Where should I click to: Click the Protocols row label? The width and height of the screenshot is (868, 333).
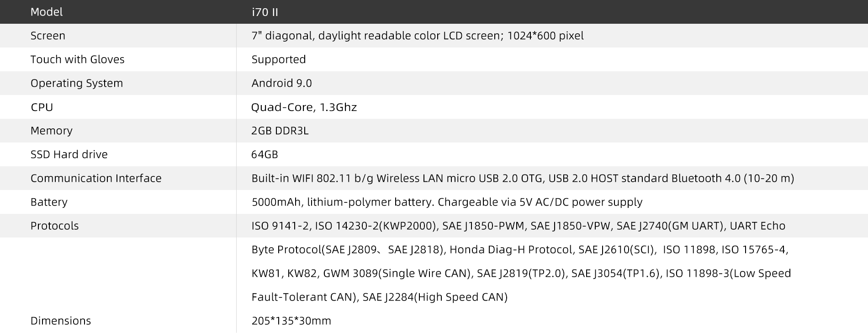point(55,226)
